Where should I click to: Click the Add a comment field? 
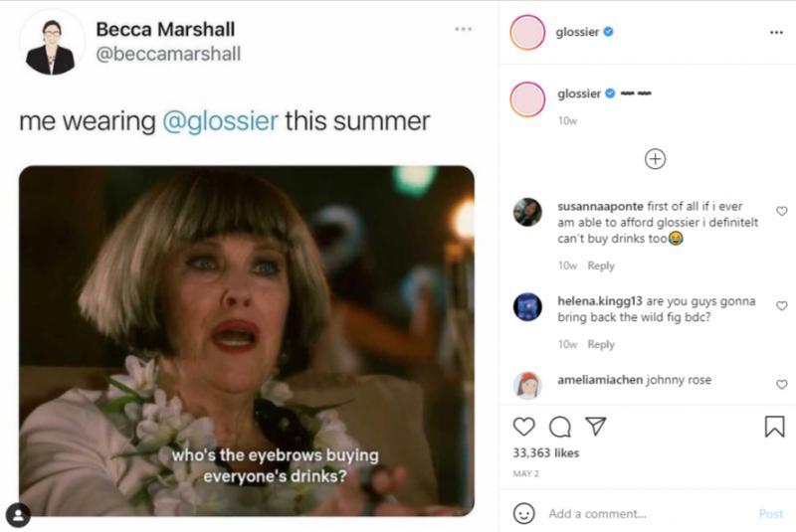pyautogui.click(x=647, y=514)
